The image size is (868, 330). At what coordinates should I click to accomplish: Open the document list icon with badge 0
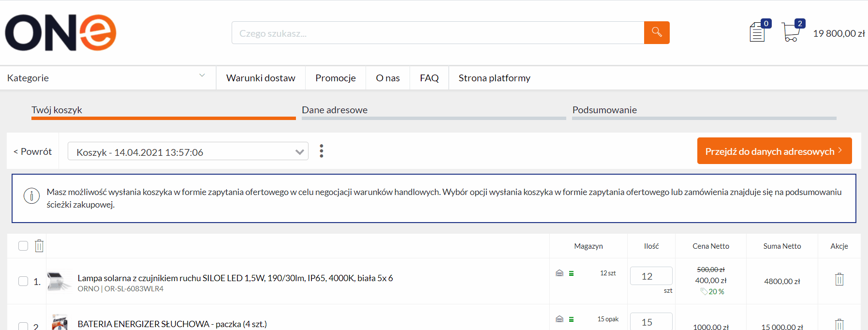click(x=757, y=32)
